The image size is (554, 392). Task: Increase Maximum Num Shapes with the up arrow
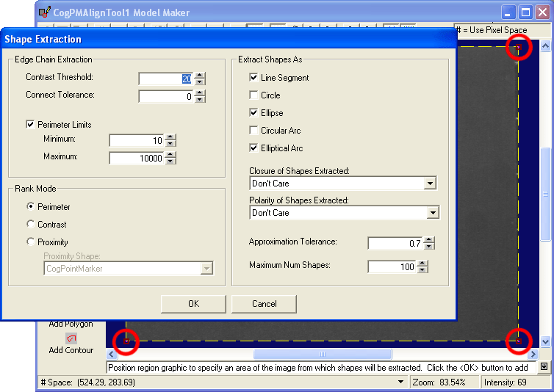point(422,263)
